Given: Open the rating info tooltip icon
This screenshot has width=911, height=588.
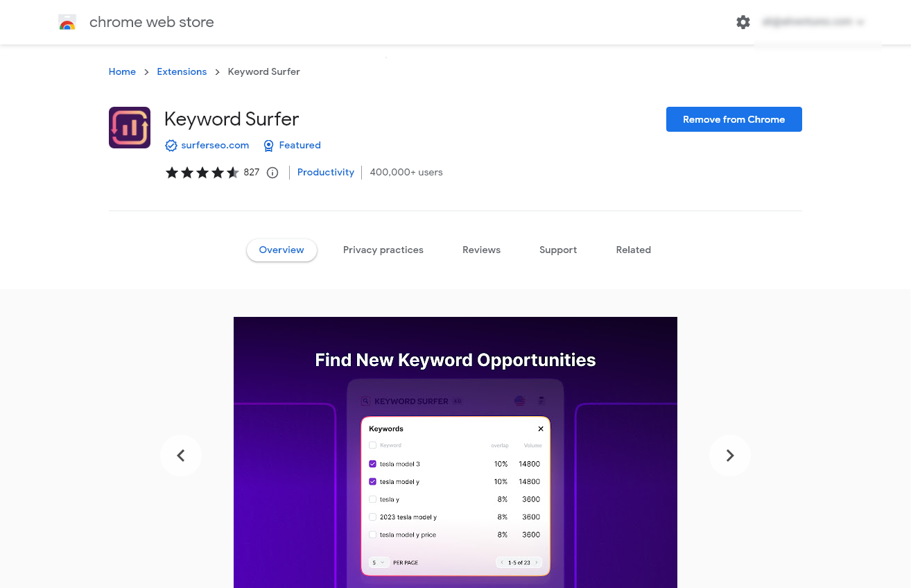Looking at the screenshot, I should [272, 173].
